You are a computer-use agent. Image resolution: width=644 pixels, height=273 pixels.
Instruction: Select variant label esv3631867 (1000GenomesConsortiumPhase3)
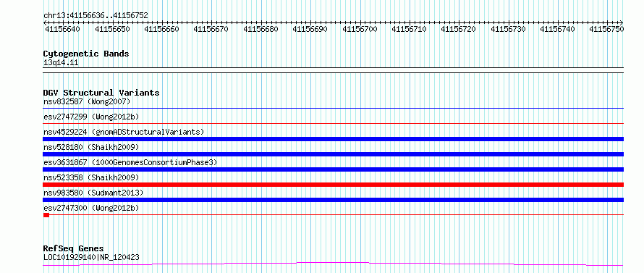click(x=130, y=162)
